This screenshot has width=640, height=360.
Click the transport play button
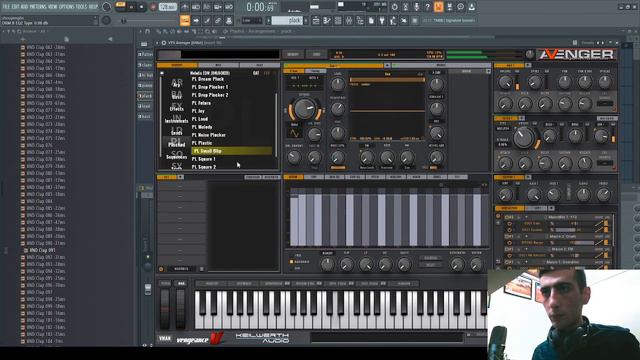tap(131, 7)
